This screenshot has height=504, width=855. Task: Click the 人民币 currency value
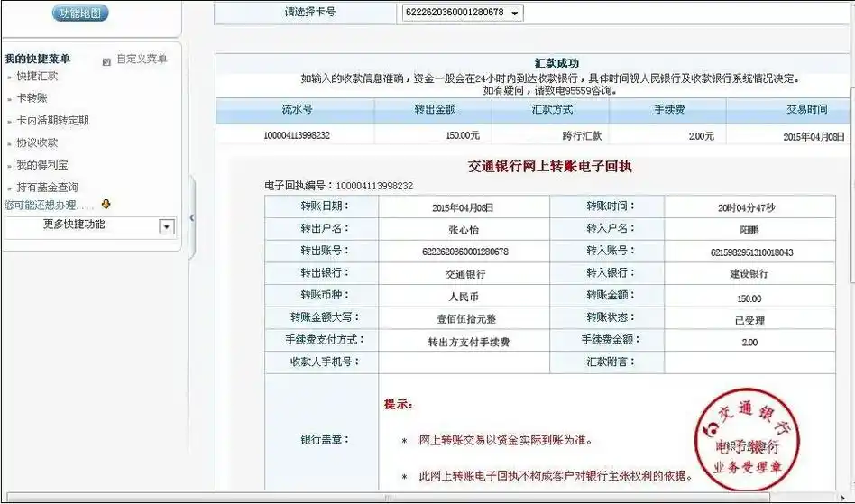[464, 297]
